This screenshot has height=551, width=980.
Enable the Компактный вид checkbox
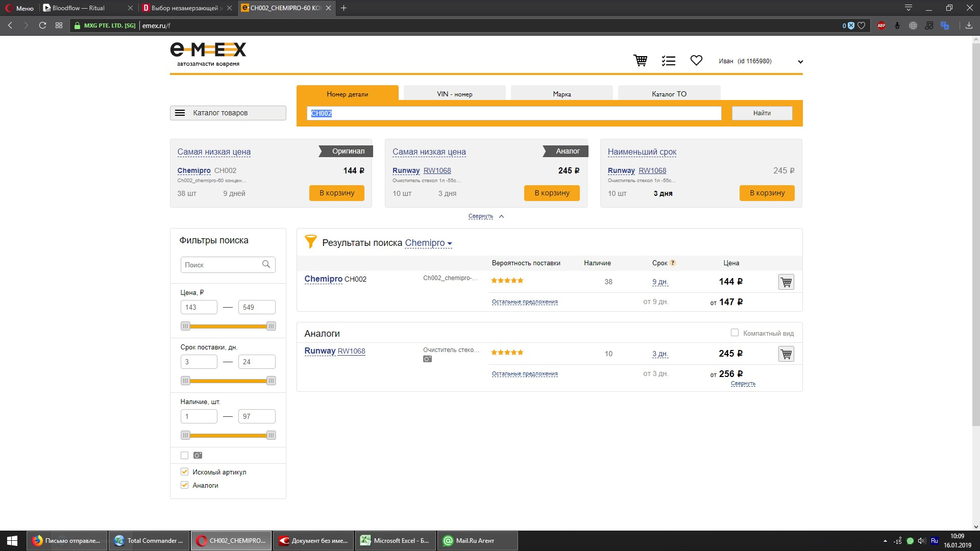(x=734, y=333)
